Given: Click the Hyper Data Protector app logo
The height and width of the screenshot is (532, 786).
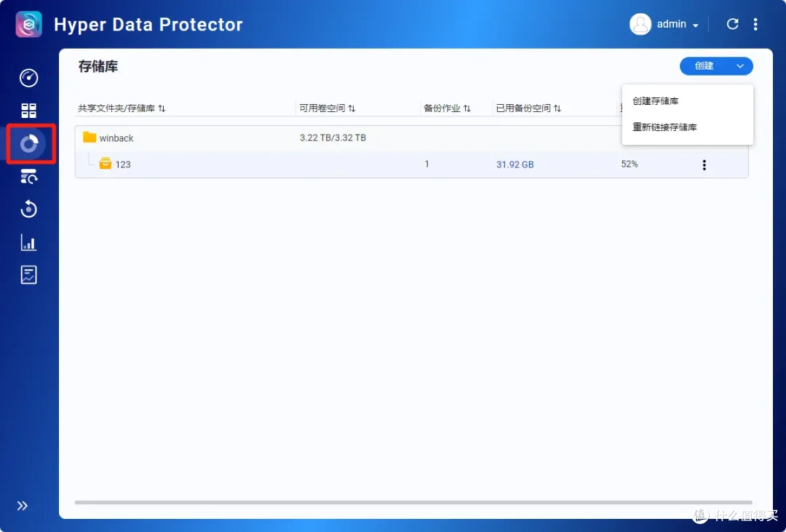Looking at the screenshot, I should pos(28,23).
